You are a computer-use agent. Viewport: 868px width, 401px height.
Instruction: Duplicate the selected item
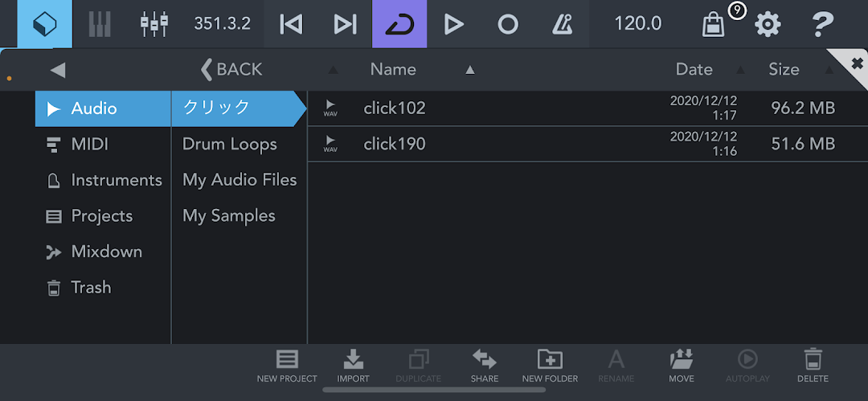pyautogui.click(x=419, y=366)
